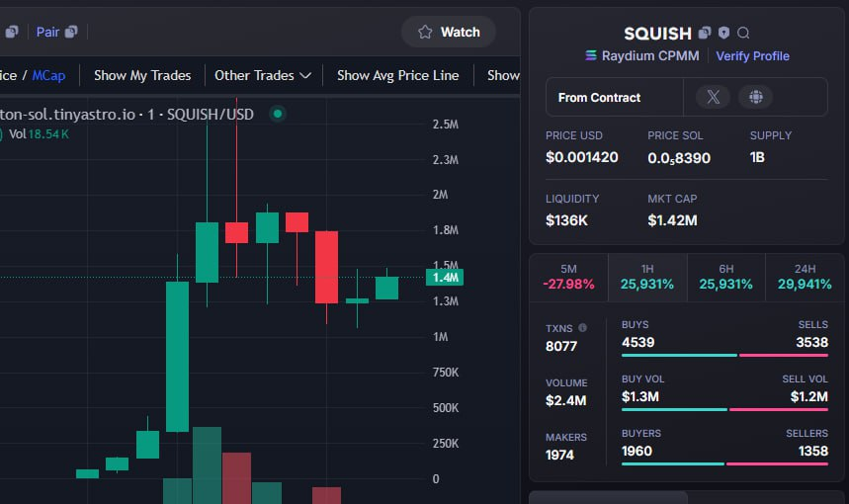Click the SELL VOL value $1.2M
The image size is (849, 504).
[x=808, y=397]
